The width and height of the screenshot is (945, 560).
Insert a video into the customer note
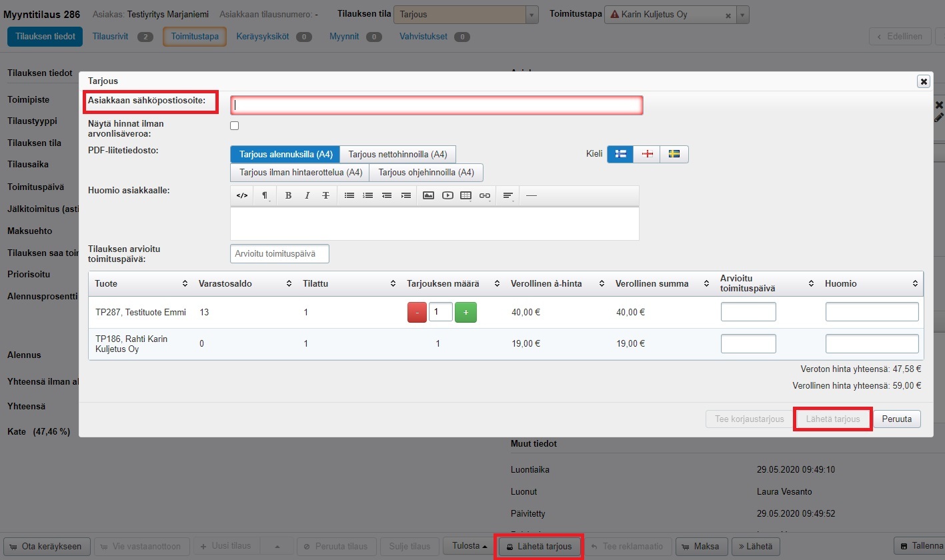(x=447, y=195)
